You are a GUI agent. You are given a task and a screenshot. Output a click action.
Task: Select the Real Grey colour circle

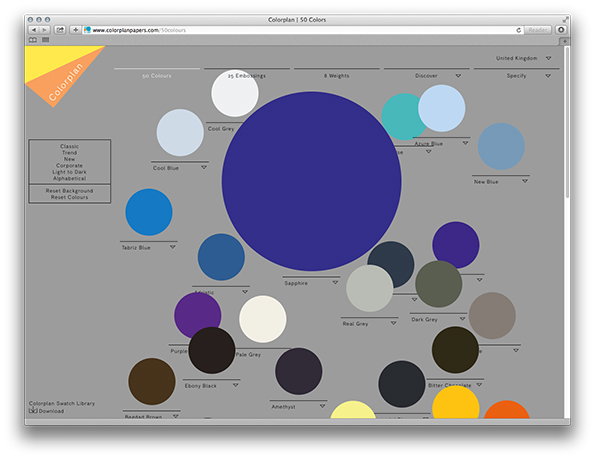click(x=369, y=288)
